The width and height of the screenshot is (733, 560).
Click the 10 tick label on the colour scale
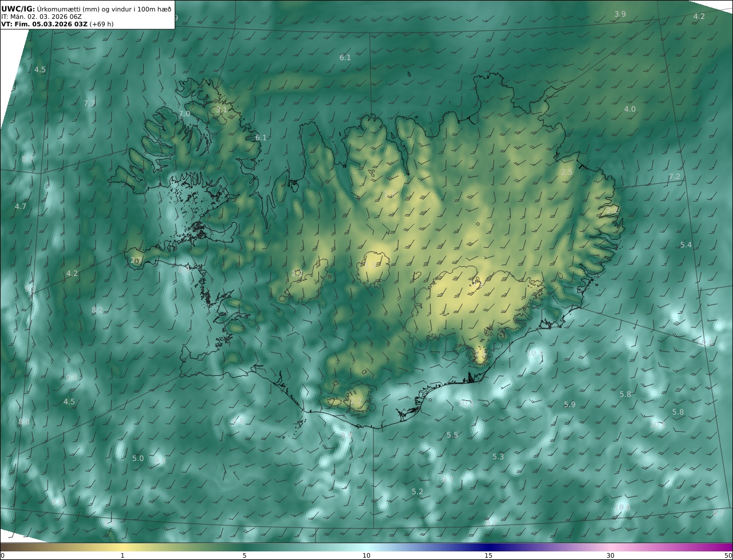[366, 555]
